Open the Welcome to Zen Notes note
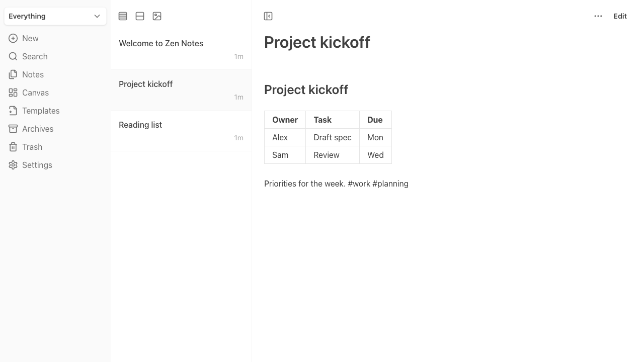The width and height of the screenshot is (644, 362). coord(181,49)
